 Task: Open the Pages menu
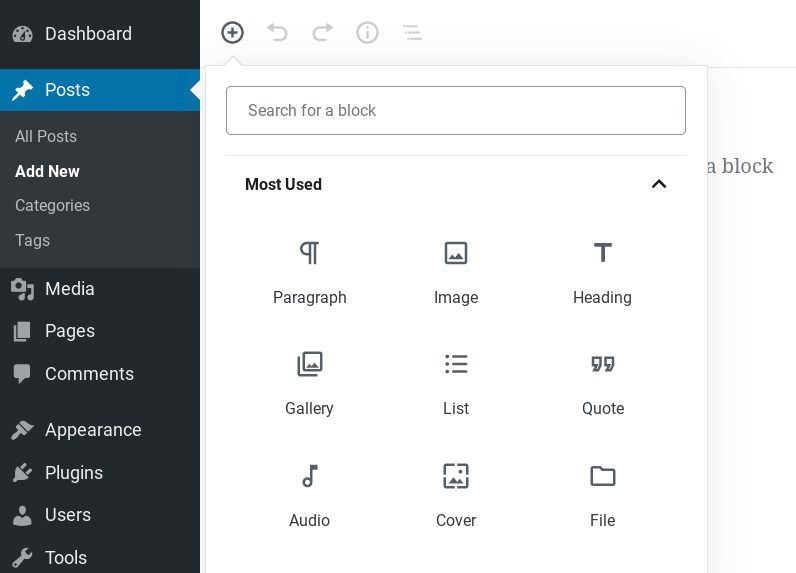[x=100, y=331]
